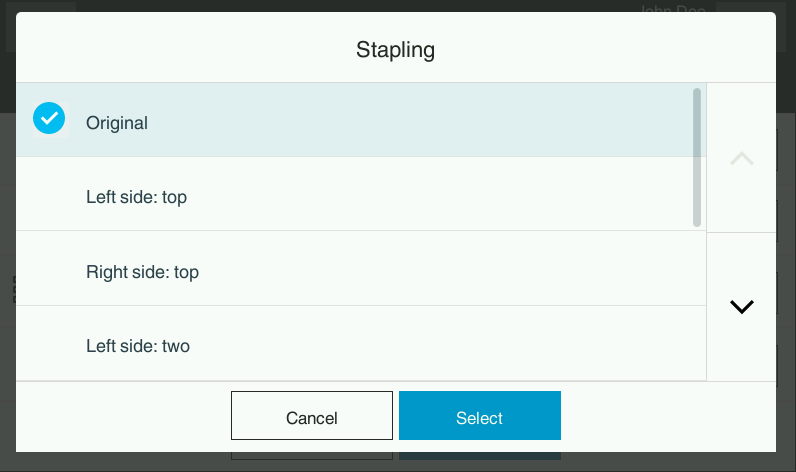Click the blank footer area left of Cancel
The image size is (796, 472).
click(x=120, y=416)
